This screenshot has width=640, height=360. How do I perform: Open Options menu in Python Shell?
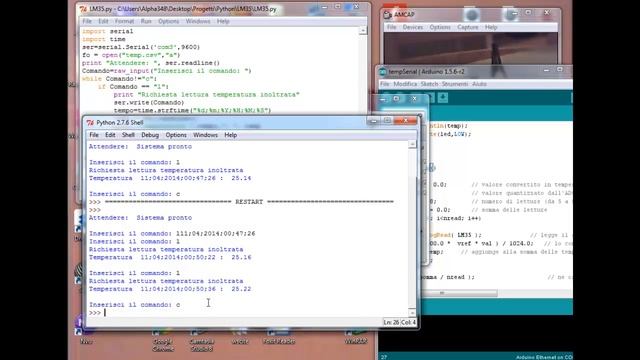tap(176, 135)
